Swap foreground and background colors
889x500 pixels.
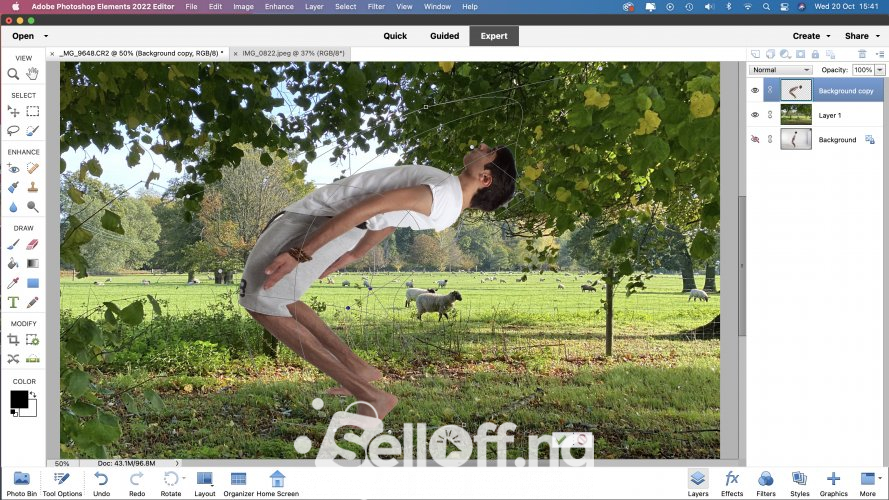(x=33, y=394)
